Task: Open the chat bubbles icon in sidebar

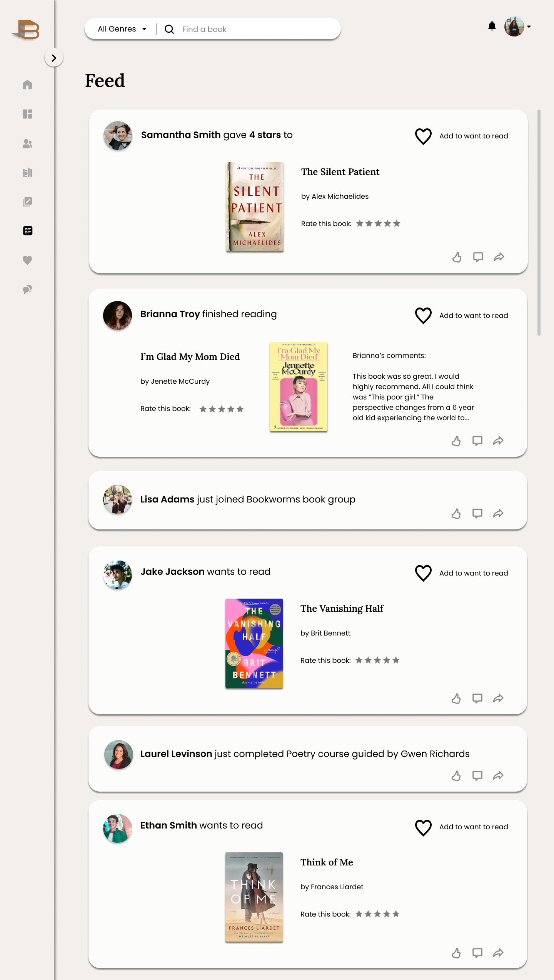Action: coord(27,290)
